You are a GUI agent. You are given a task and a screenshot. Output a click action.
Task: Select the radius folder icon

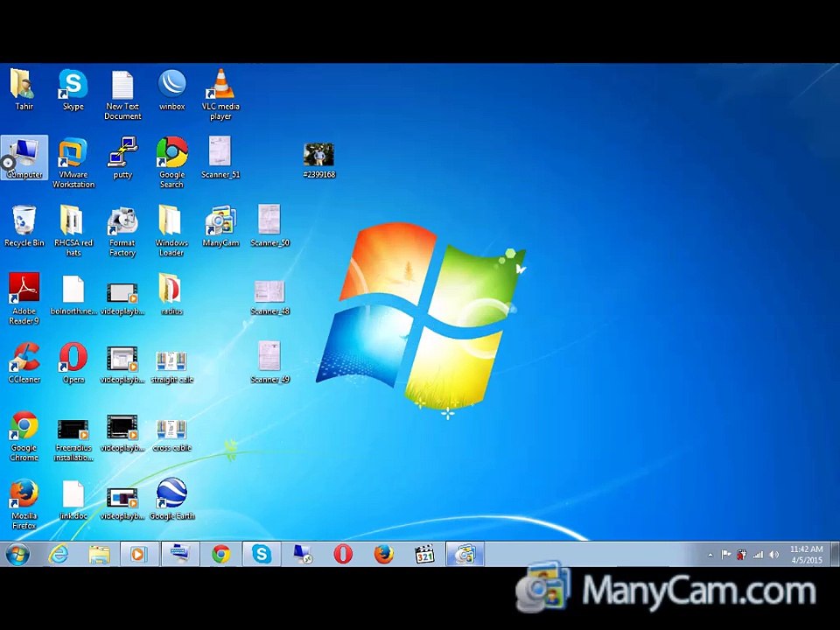pyautogui.click(x=172, y=294)
